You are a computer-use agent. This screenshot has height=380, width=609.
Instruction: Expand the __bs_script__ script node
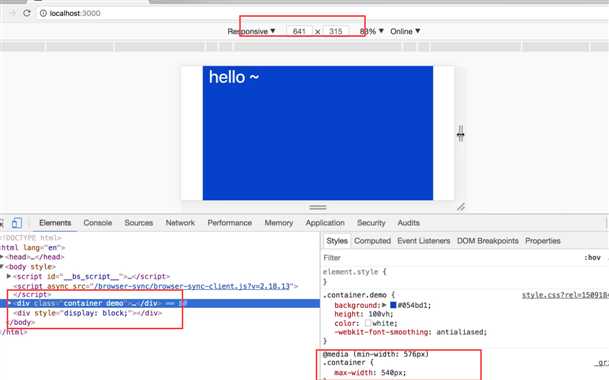click(x=9, y=276)
